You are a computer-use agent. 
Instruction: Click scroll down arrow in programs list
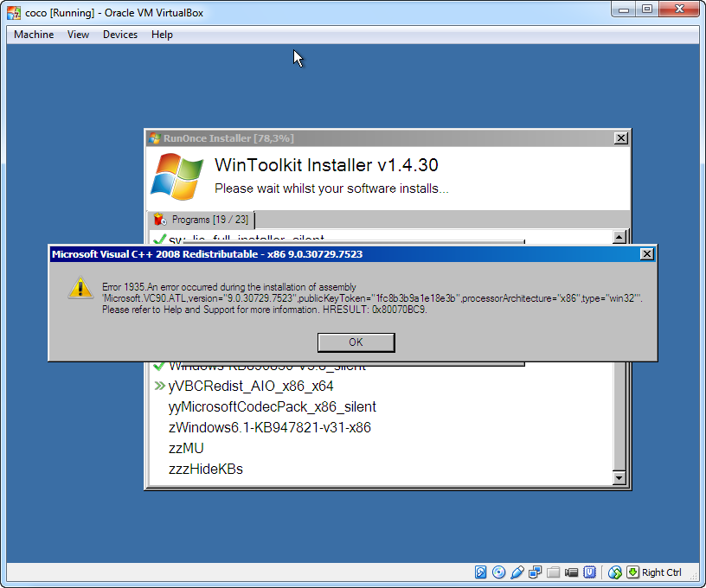619,477
